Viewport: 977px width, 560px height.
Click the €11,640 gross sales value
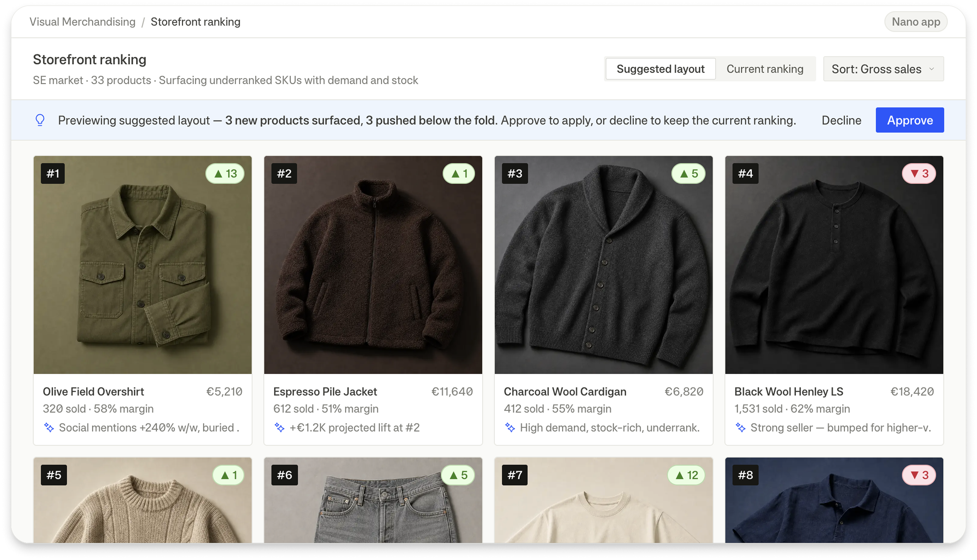point(452,391)
